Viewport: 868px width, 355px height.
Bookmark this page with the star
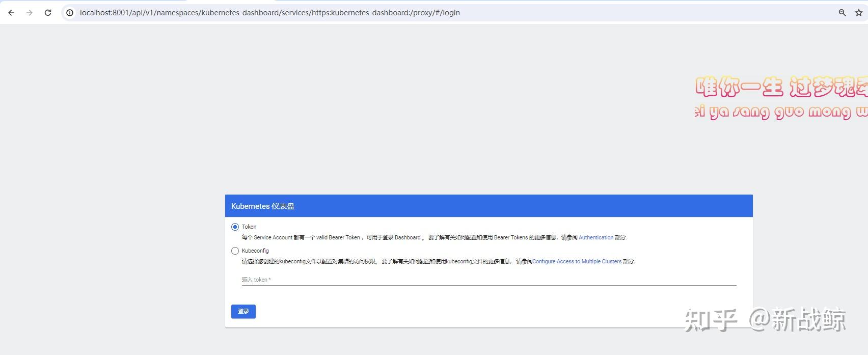coord(859,13)
